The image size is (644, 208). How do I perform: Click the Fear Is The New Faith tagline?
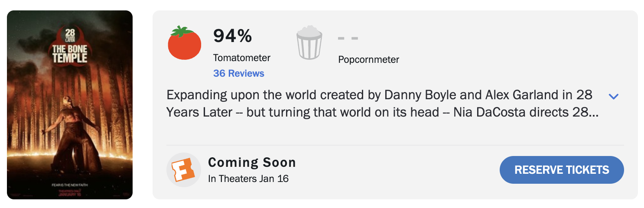[x=70, y=185]
